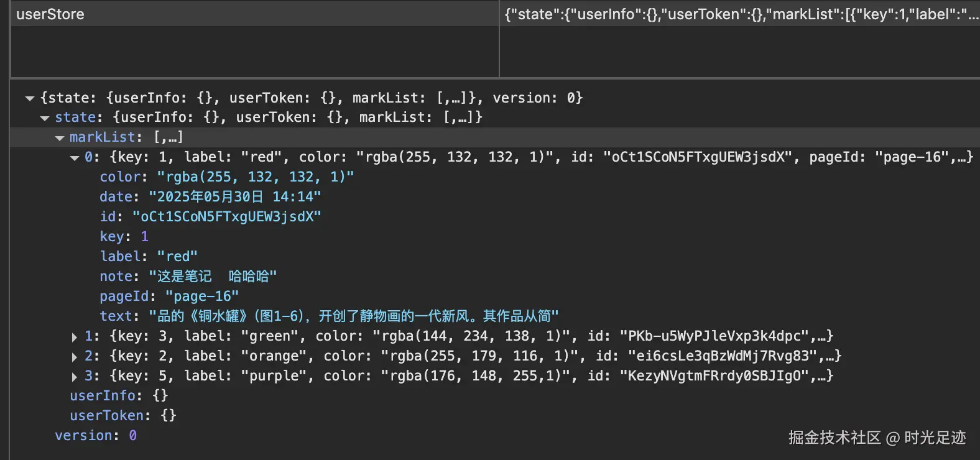Collapse the markList array arrow
The height and width of the screenshot is (460, 980).
click(x=59, y=138)
